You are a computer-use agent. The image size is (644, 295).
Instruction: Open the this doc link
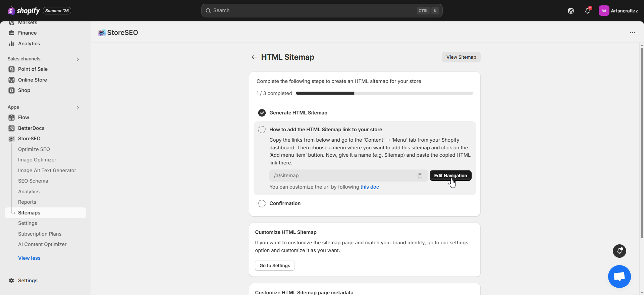click(x=370, y=187)
